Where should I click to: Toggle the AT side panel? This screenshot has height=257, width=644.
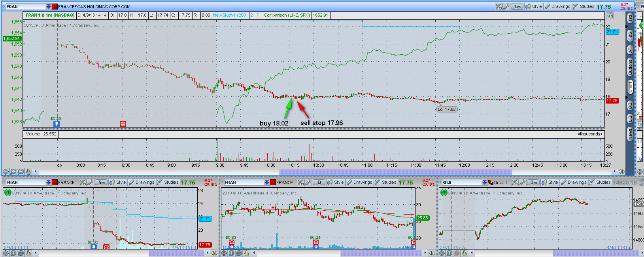tap(630, 50)
